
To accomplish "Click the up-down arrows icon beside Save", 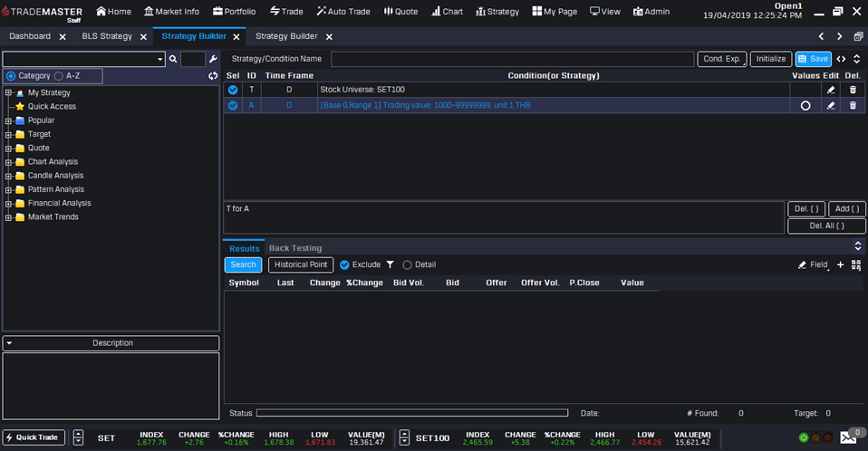I will coord(857,59).
